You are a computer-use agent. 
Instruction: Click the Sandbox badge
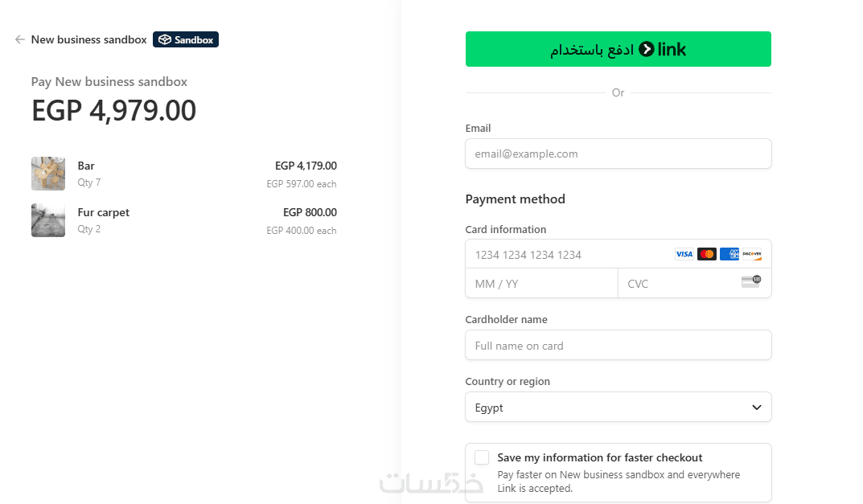click(186, 39)
